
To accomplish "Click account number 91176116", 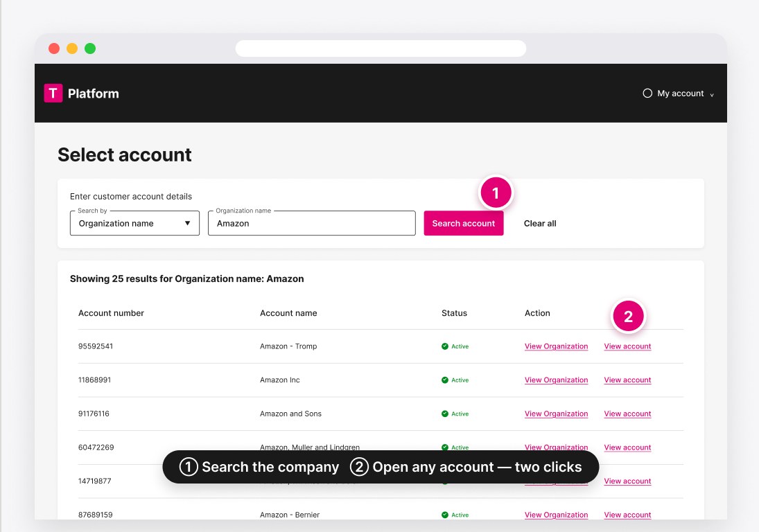I will click(94, 414).
